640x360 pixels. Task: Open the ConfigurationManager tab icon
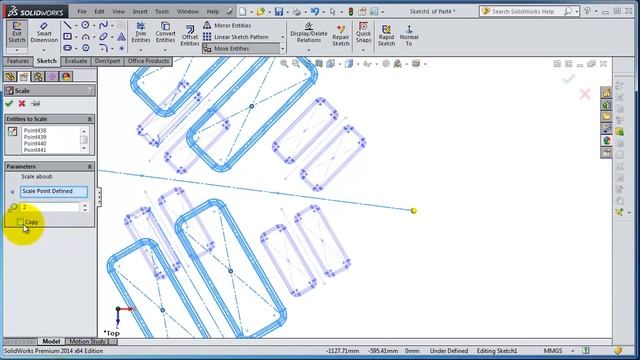point(38,76)
